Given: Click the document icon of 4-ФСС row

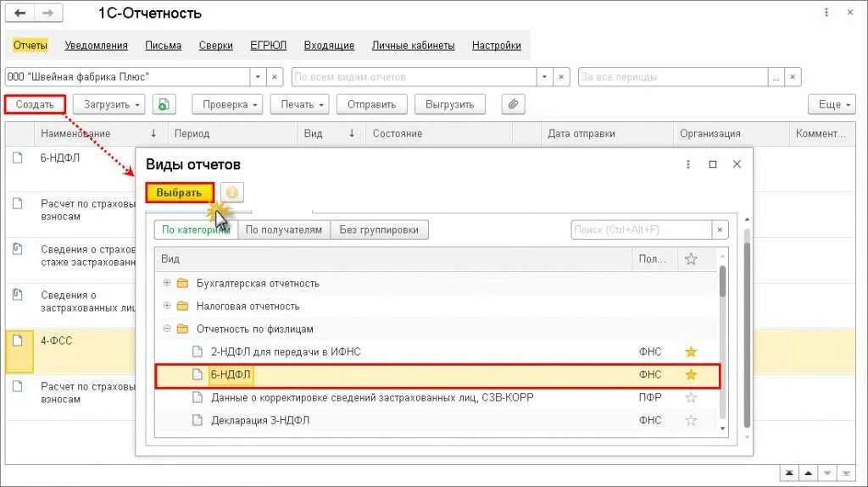Looking at the screenshot, I should tap(18, 340).
